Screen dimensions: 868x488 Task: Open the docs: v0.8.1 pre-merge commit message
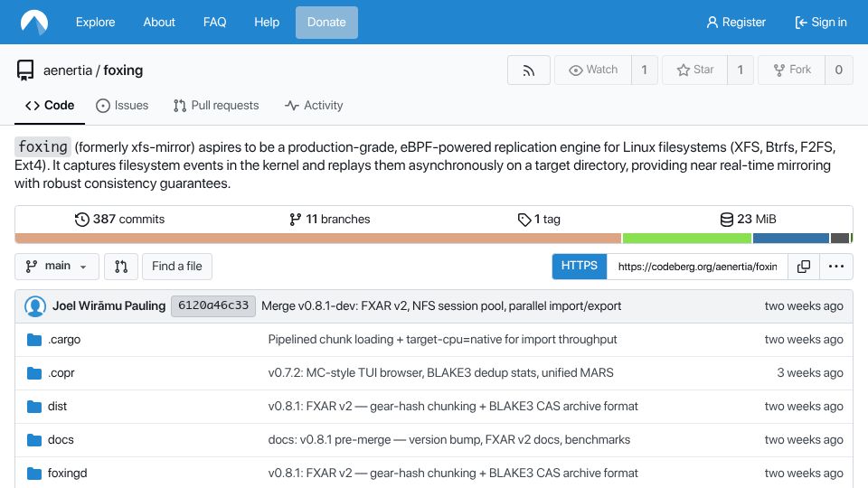click(449, 440)
